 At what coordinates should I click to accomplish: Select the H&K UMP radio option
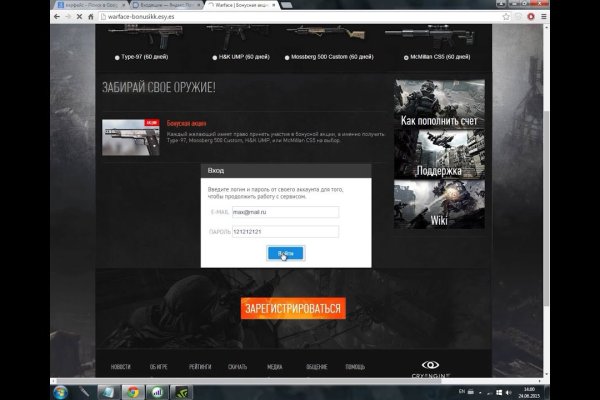(210, 57)
